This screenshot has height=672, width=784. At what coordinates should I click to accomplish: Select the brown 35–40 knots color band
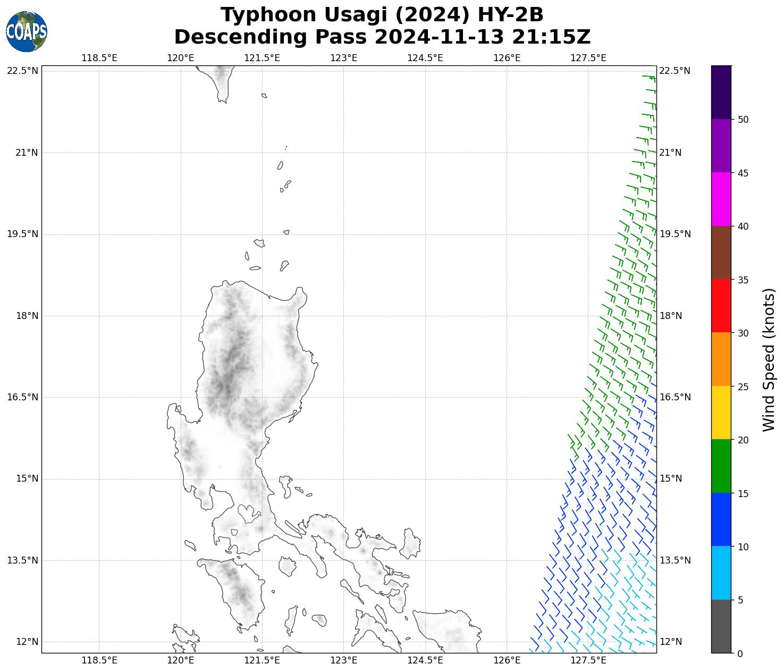coord(721,253)
